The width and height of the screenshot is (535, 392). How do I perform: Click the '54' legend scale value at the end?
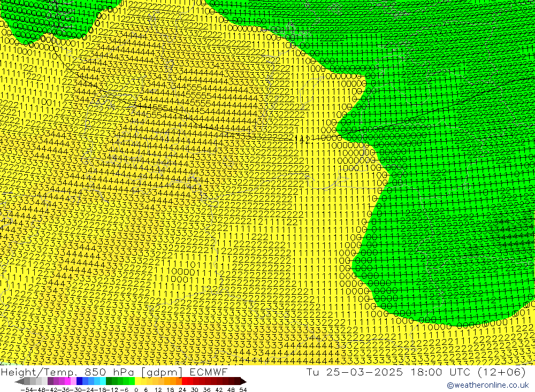243,390
